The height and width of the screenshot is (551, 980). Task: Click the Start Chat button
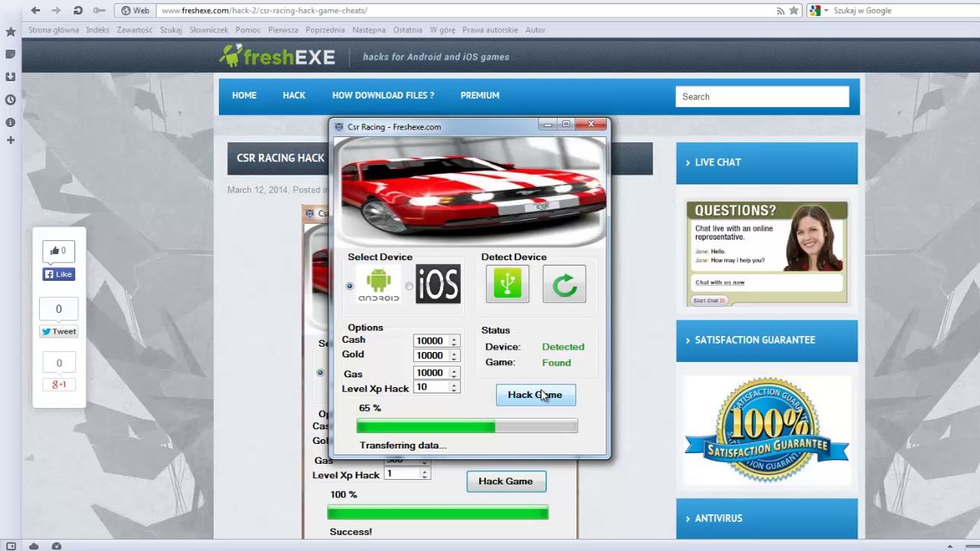[x=709, y=301]
